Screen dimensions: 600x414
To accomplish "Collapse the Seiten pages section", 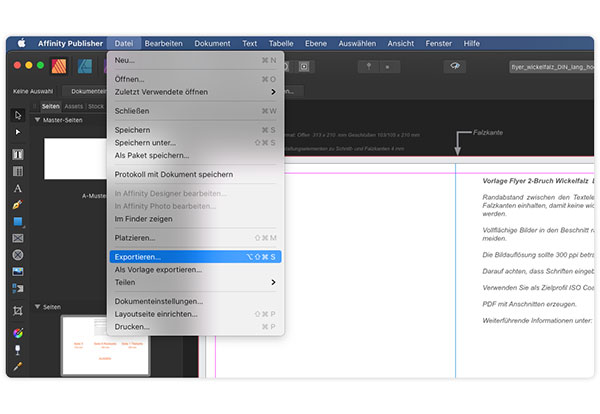I will click(x=37, y=306).
